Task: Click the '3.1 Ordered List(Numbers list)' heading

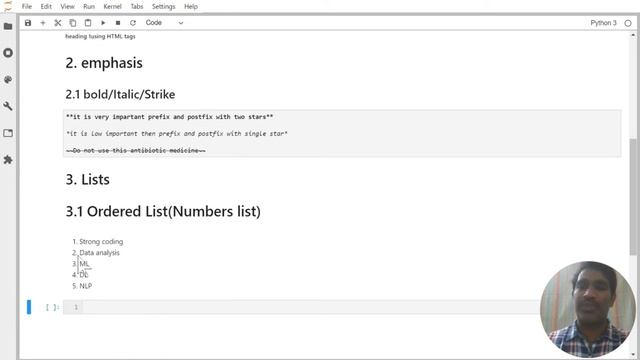Action: coord(163,211)
